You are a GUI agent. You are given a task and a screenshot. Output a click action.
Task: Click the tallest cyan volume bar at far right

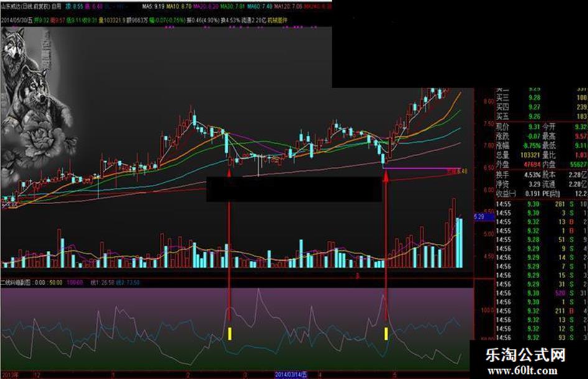point(457,243)
